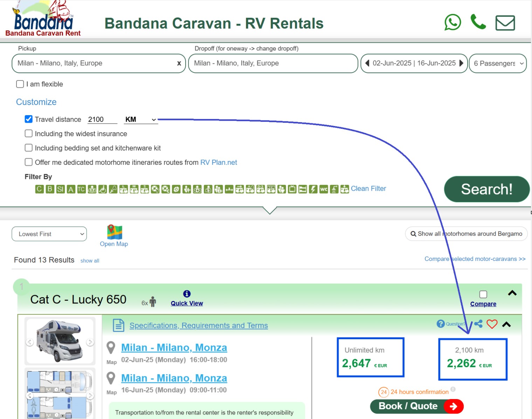This screenshot has height=419, width=532.
Task: Shift dates later with right arrow
Action: pyautogui.click(x=461, y=63)
